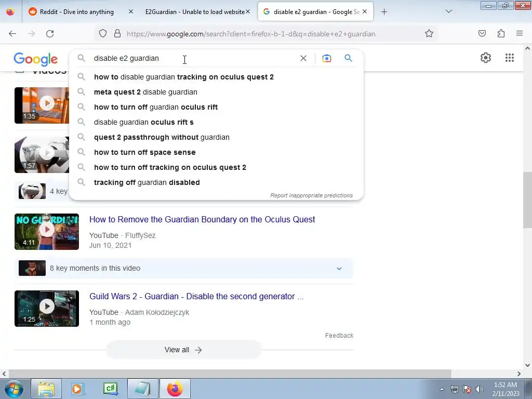Open the C# taskbar application
This screenshot has width=532, height=399.
(x=111, y=389)
